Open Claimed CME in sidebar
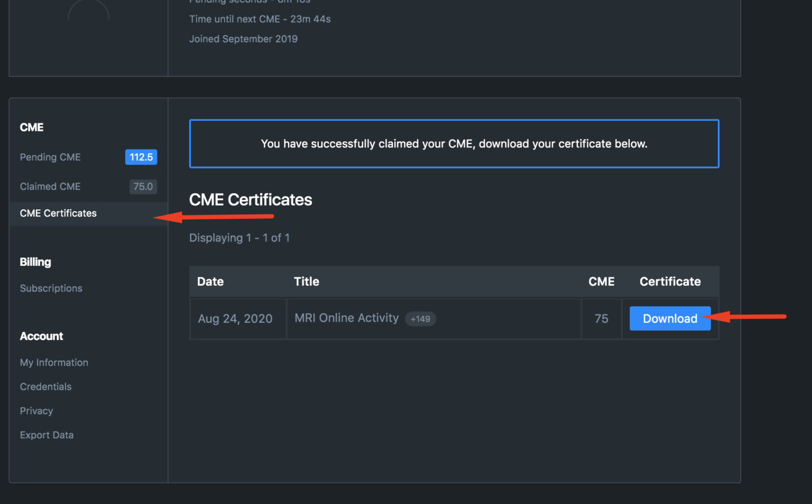812x504 pixels. click(50, 186)
